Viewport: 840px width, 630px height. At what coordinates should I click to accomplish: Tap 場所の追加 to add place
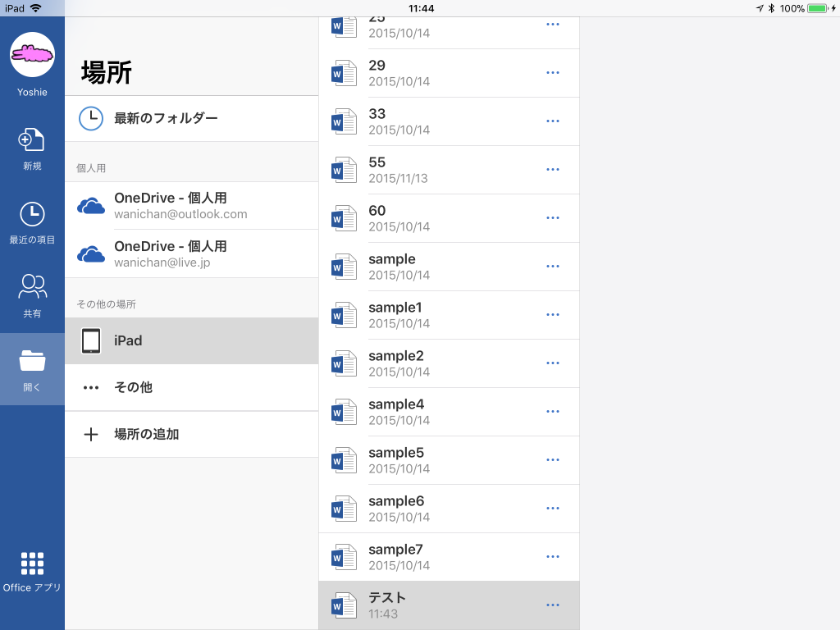click(x=192, y=435)
